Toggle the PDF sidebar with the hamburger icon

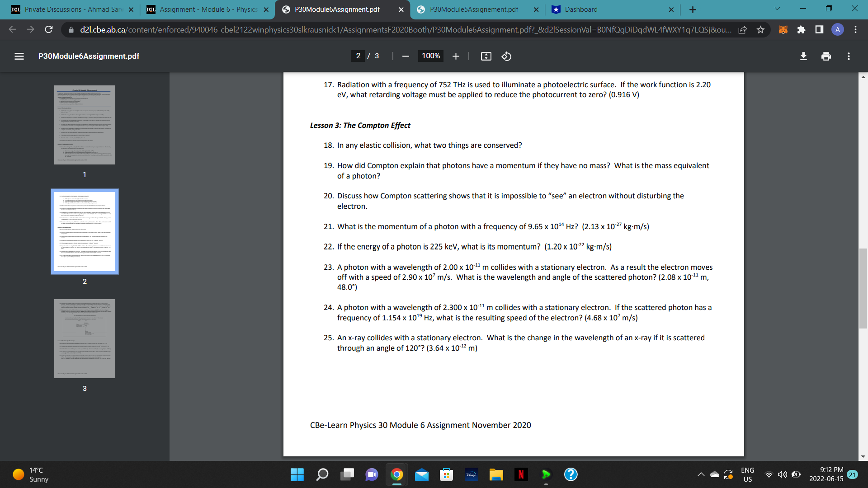(x=19, y=56)
